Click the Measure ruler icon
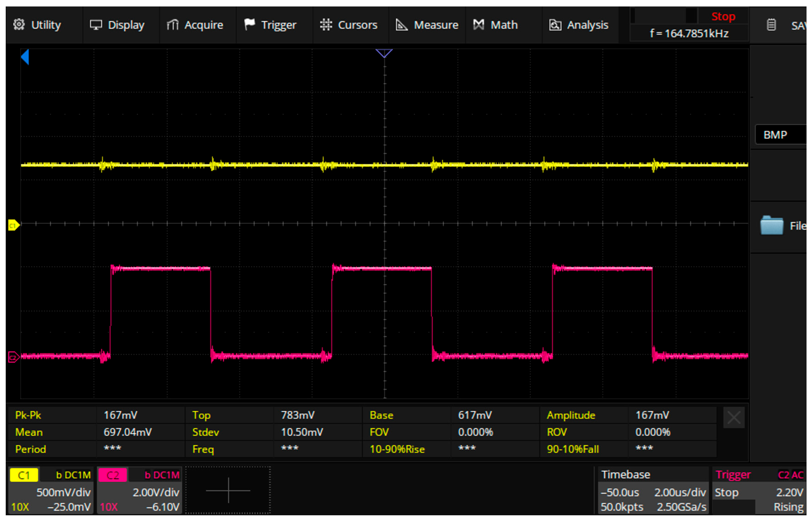Screen dimensions: 812x521 pyautogui.click(x=402, y=25)
